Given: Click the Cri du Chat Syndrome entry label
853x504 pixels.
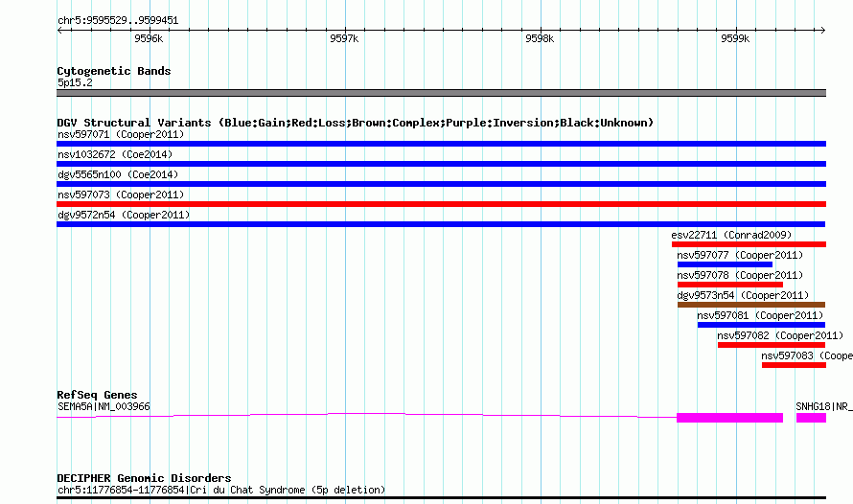Looking at the screenshot, I should [x=220, y=490].
